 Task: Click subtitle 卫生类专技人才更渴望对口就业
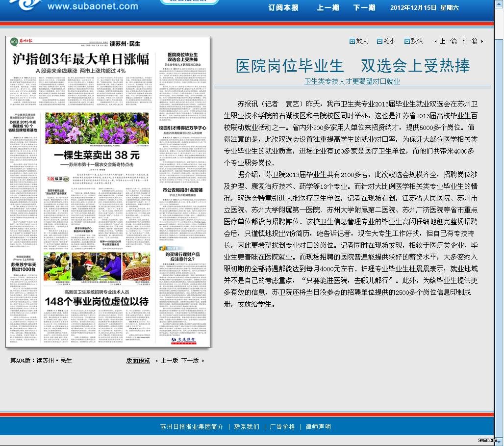tap(353, 81)
